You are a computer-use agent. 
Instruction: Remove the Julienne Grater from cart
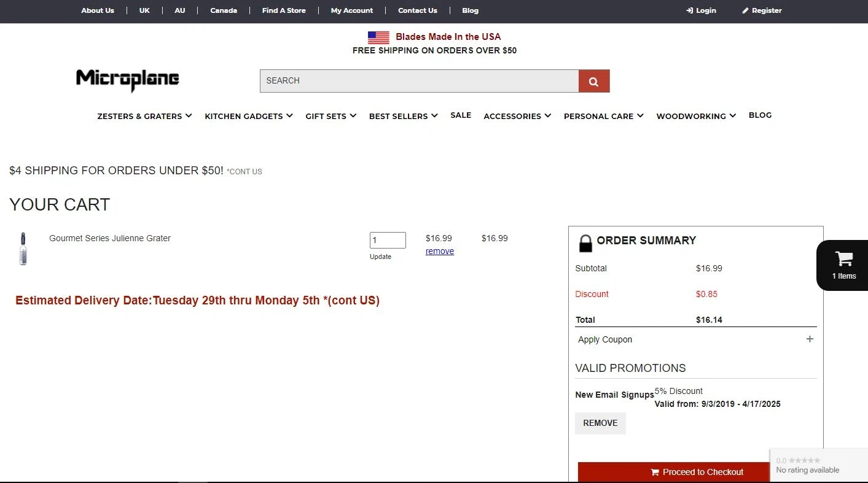pos(440,251)
